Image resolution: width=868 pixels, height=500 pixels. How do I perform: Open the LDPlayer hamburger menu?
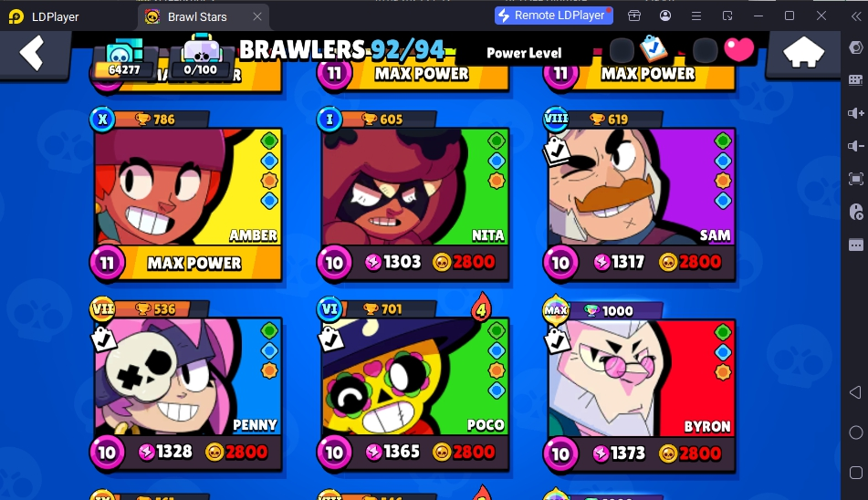point(696,16)
